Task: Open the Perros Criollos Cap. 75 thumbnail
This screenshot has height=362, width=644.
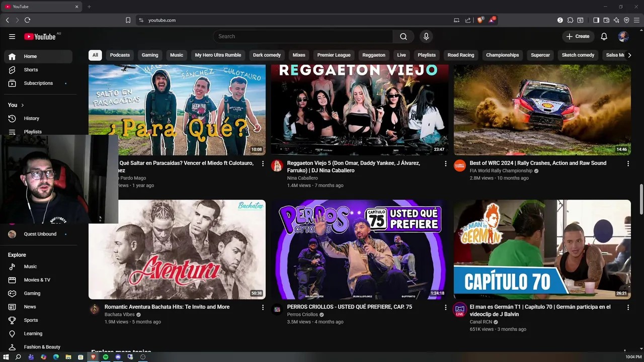Action: pyautogui.click(x=360, y=249)
